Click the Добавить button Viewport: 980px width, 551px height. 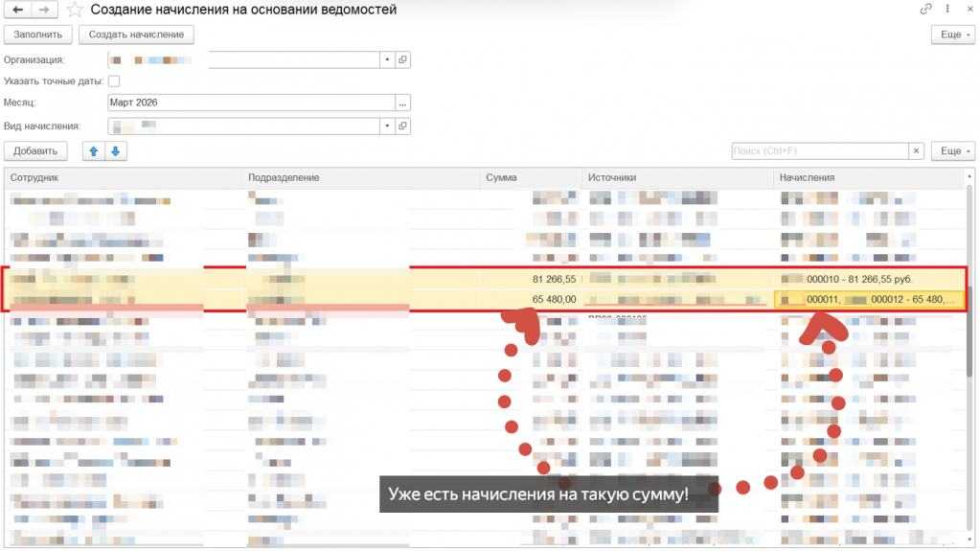tap(35, 150)
